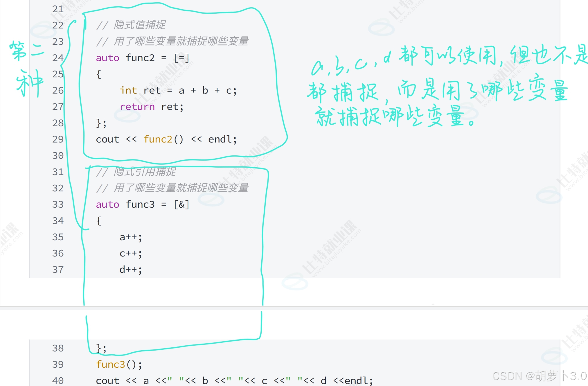Image resolution: width=588 pixels, height=386 pixels.
Task: Click the CSDN @胡萝卜3.0 watermark
Action: 540,376
